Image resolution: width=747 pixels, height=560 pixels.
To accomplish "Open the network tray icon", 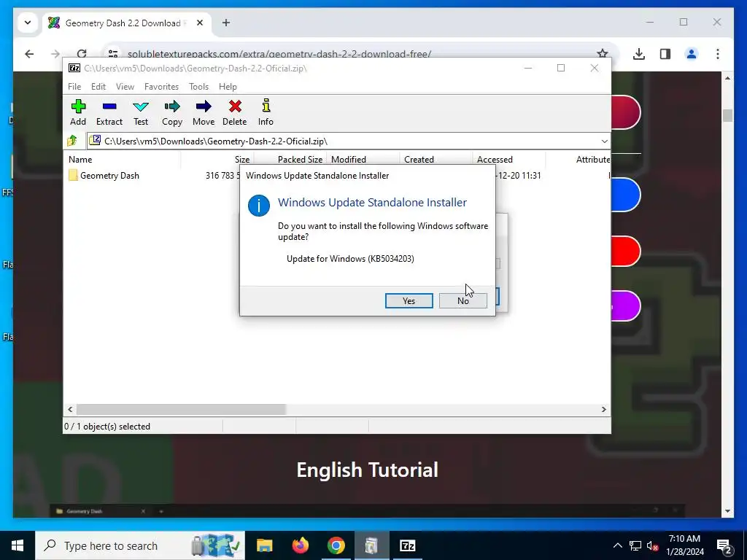I will [x=635, y=545].
